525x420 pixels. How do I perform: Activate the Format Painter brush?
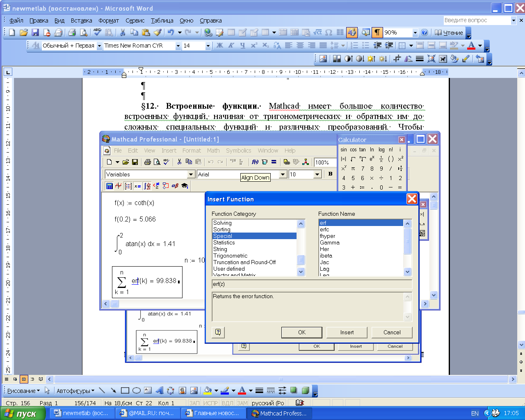[x=157, y=32]
